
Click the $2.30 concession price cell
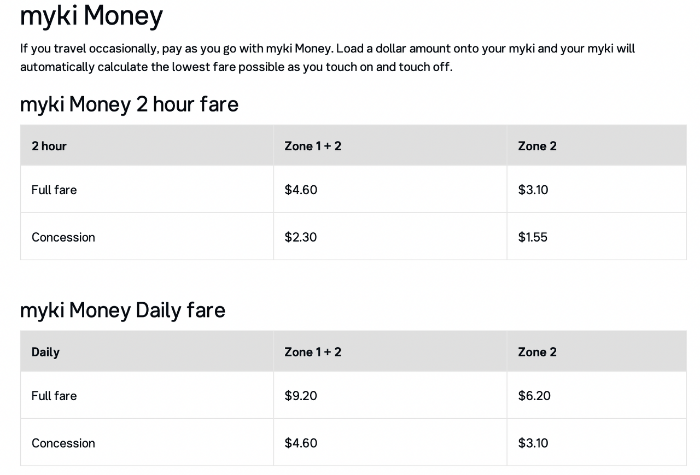pos(301,237)
